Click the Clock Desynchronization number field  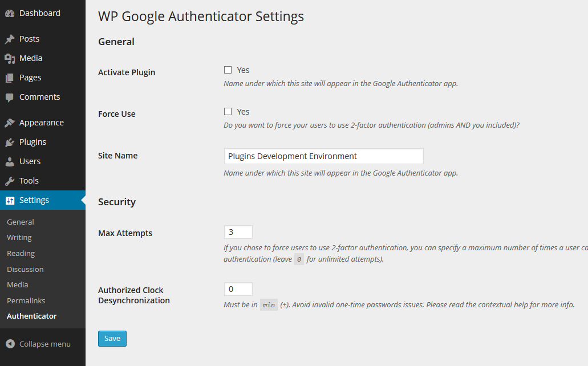pos(238,289)
